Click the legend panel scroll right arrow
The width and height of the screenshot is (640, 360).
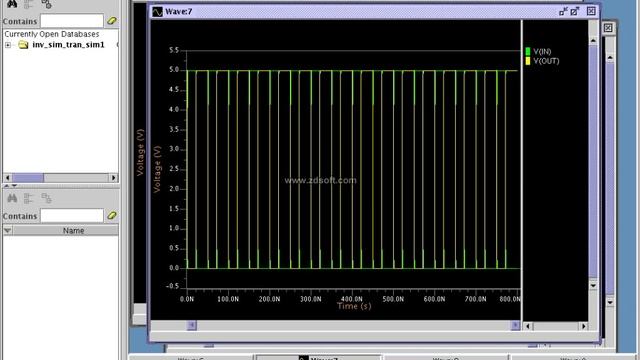pyautogui.click(x=584, y=326)
